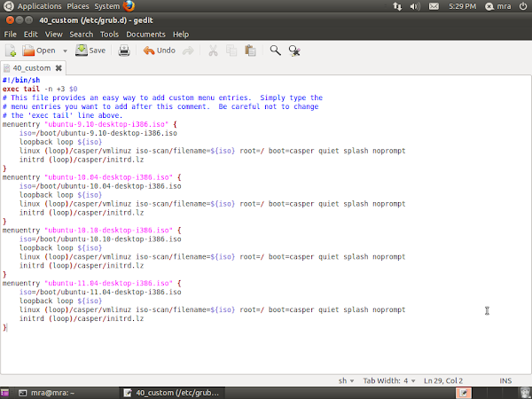This screenshot has width=532, height=399.
Task: Click menuentry "ubuntu-9.10-desktop-i386.iso" line
Action: click(x=90, y=124)
